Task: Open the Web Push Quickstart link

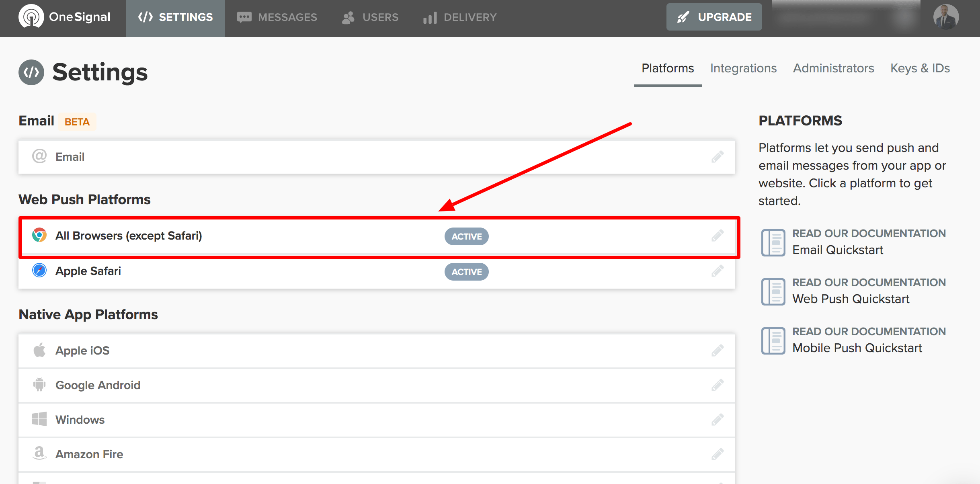Action: (851, 299)
